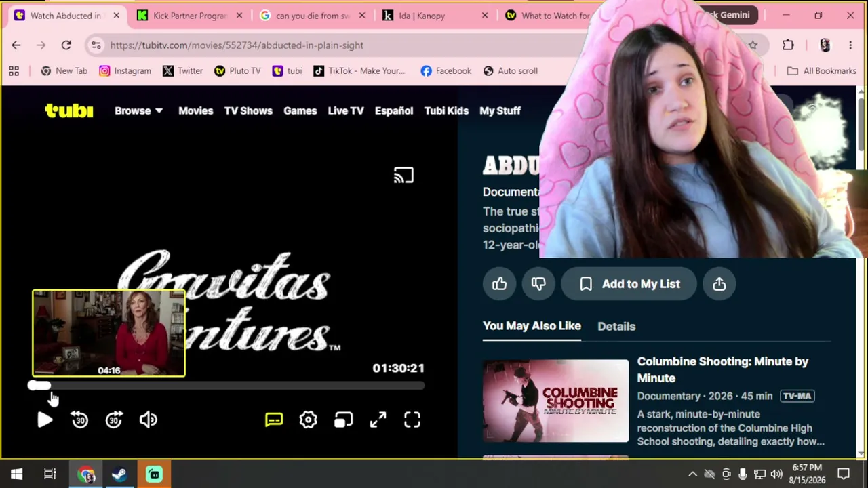Go to the Tubi home logo
The width and height of the screenshot is (868, 488).
[x=69, y=110]
